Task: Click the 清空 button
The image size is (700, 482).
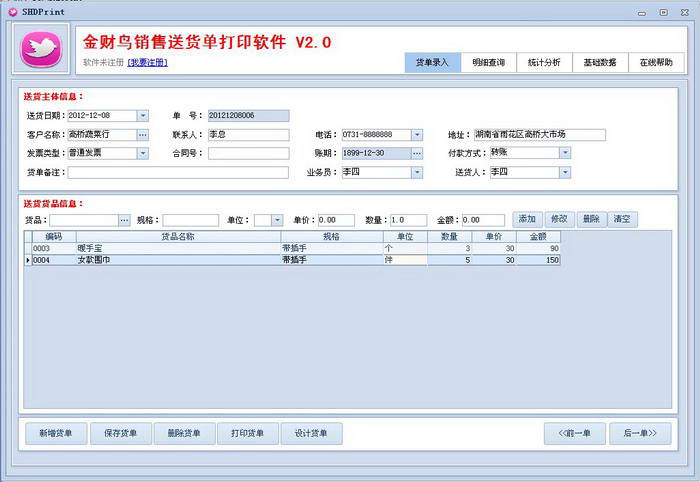Action: [x=622, y=219]
